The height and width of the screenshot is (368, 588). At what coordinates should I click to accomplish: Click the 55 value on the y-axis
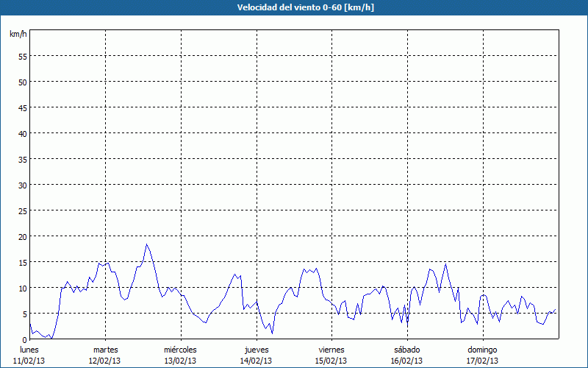tap(22, 56)
